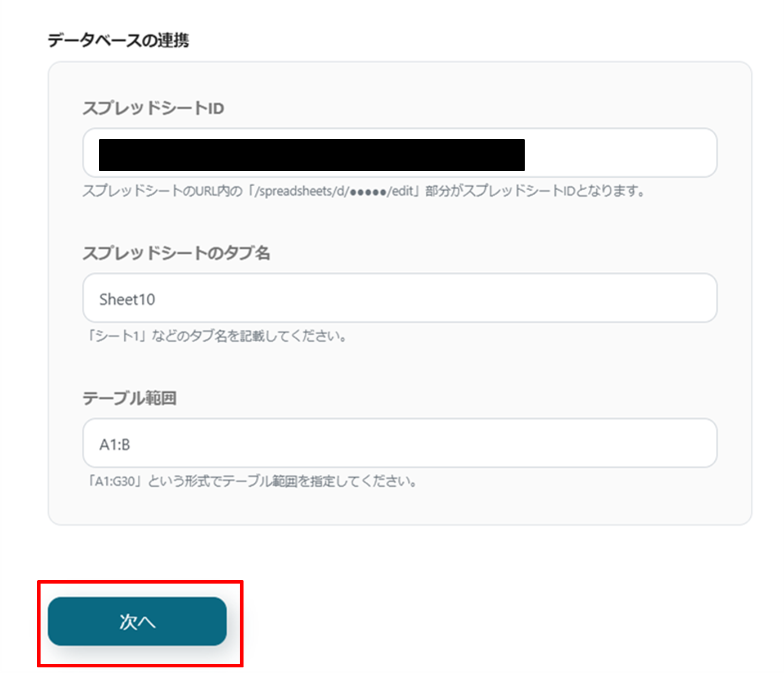Viewport: 784px width, 673px height.
Task: Click the テーブル範囲 label
Action: point(129,398)
